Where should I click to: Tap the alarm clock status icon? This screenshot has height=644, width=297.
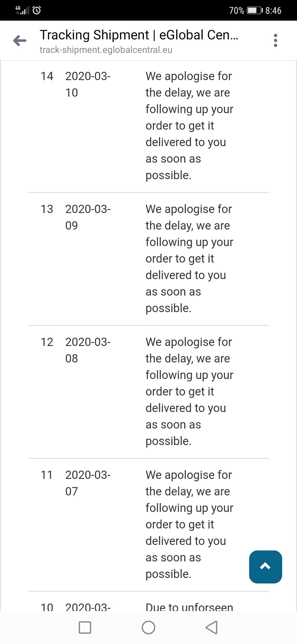[x=37, y=10]
